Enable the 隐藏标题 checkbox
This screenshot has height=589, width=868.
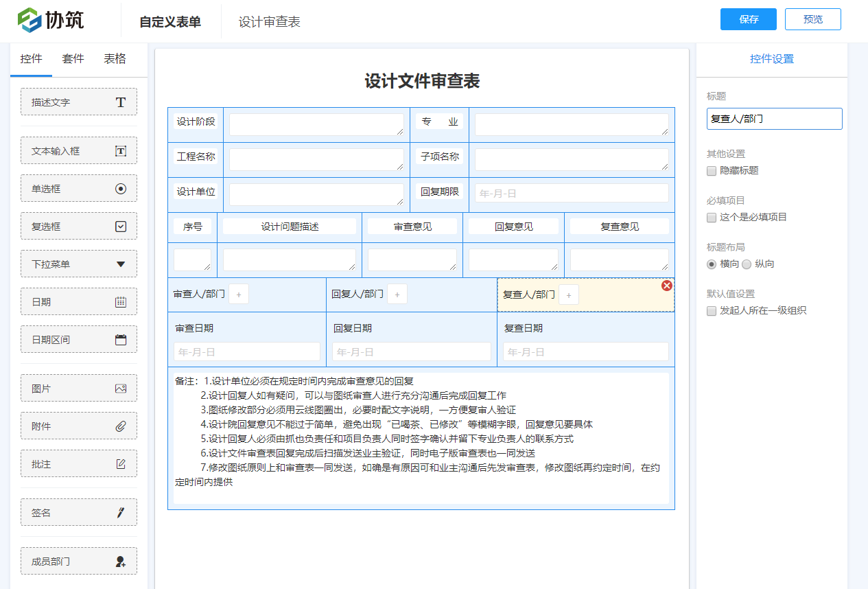[712, 171]
